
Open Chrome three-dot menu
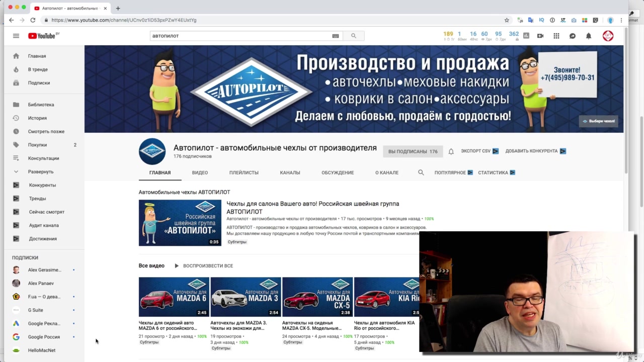pos(622,20)
